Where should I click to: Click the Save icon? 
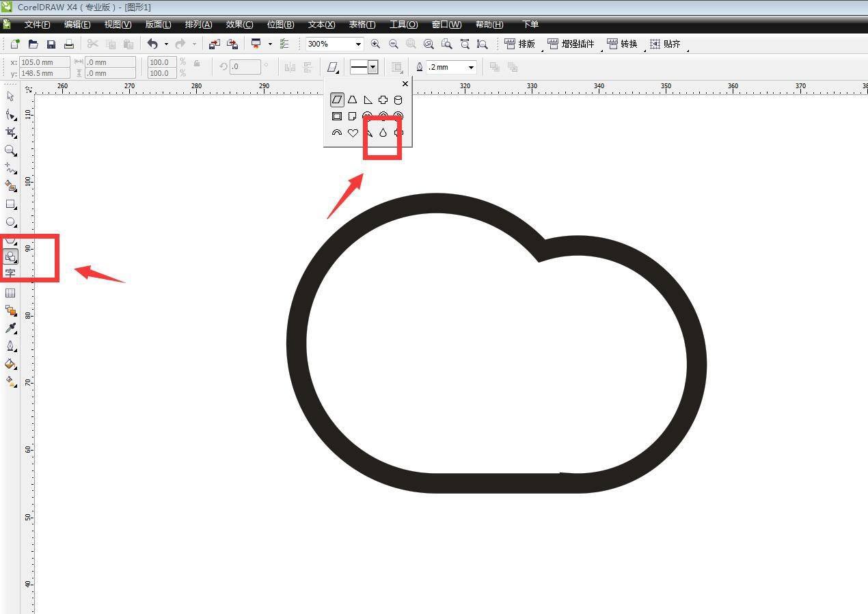coord(51,44)
